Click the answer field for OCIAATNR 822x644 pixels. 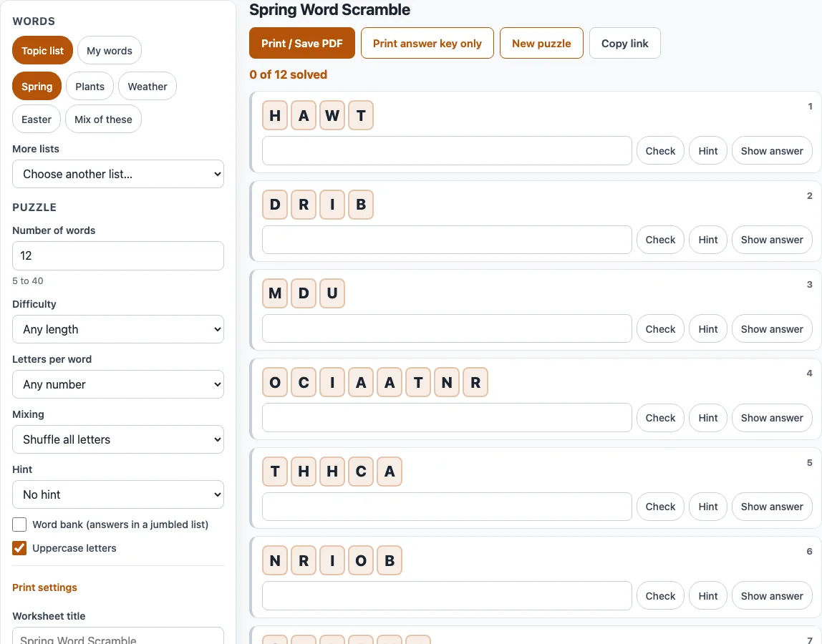448,418
